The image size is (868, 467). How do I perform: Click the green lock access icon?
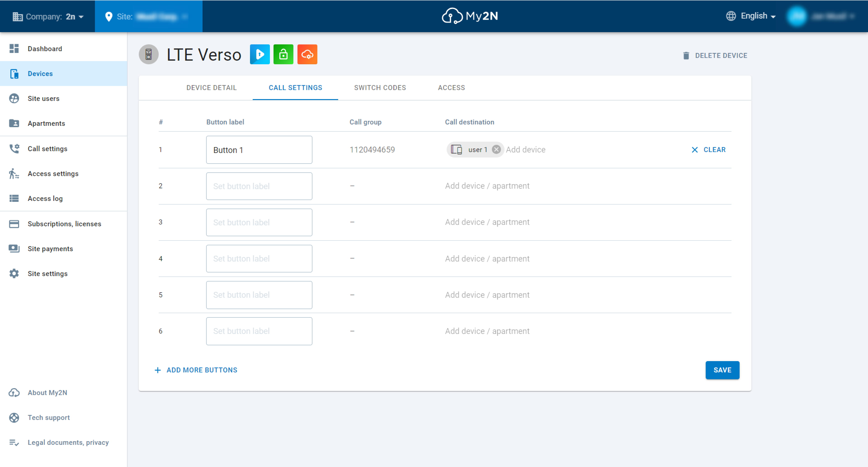[x=283, y=55]
